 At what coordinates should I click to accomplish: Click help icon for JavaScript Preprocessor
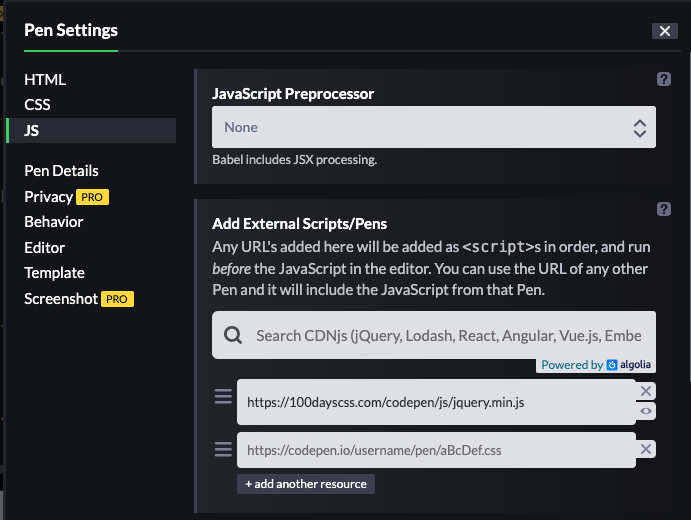pyautogui.click(x=664, y=79)
